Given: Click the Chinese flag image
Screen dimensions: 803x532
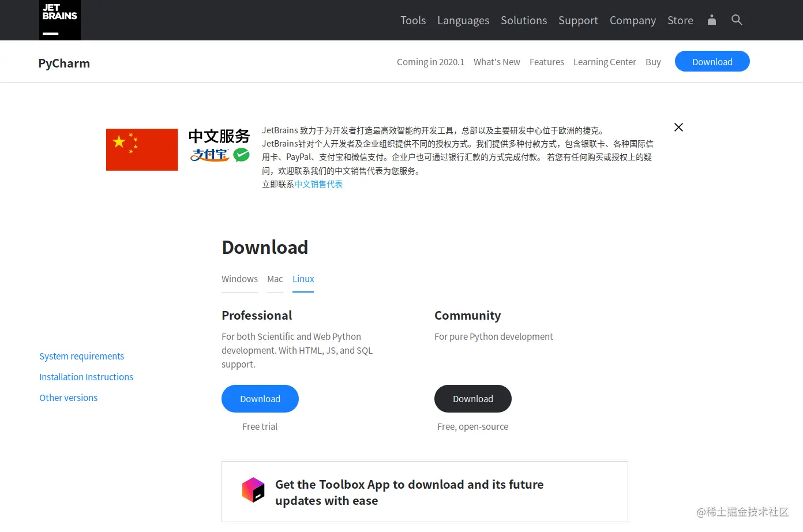Looking at the screenshot, I should (x=142, y=149).
